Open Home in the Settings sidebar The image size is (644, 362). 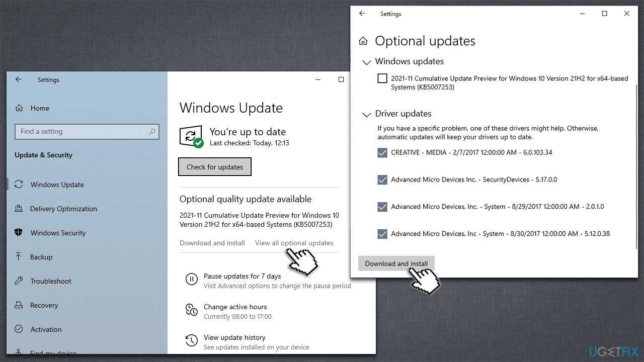point(40,108)
